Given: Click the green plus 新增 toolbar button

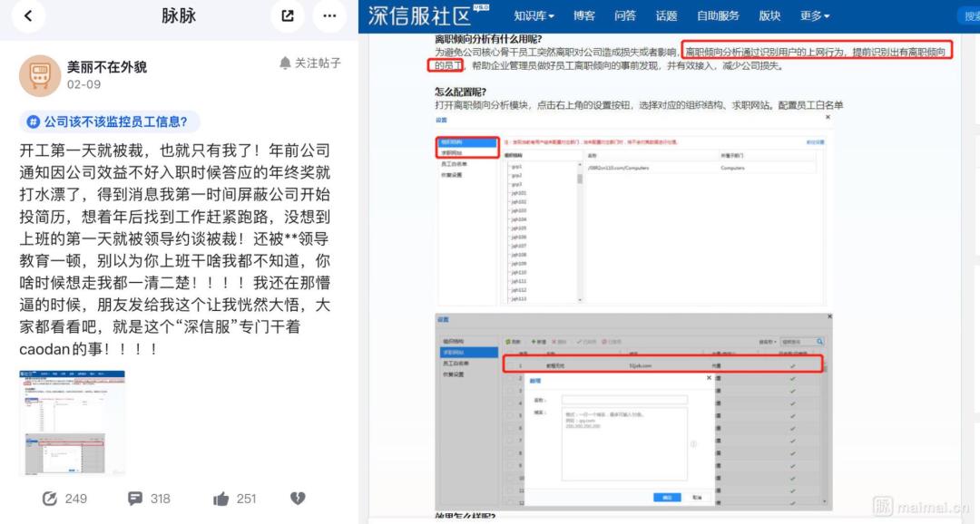Looking at the screenshot, I should 539,342.
